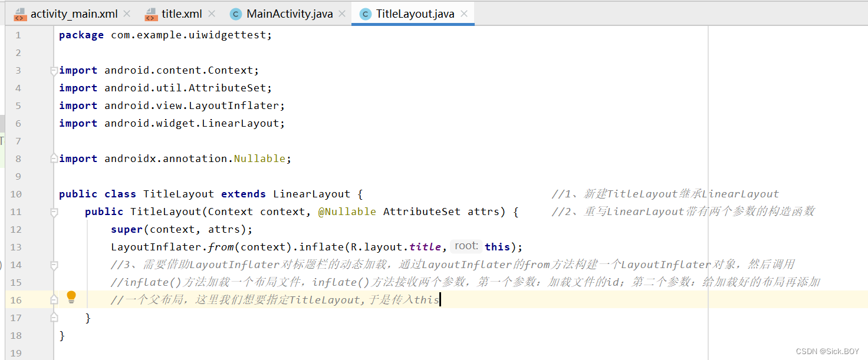The width and height of the screenshot is (868, 360).
Task: Click the 'root:' parameter hint inlay
Action: tap(465, 246)
